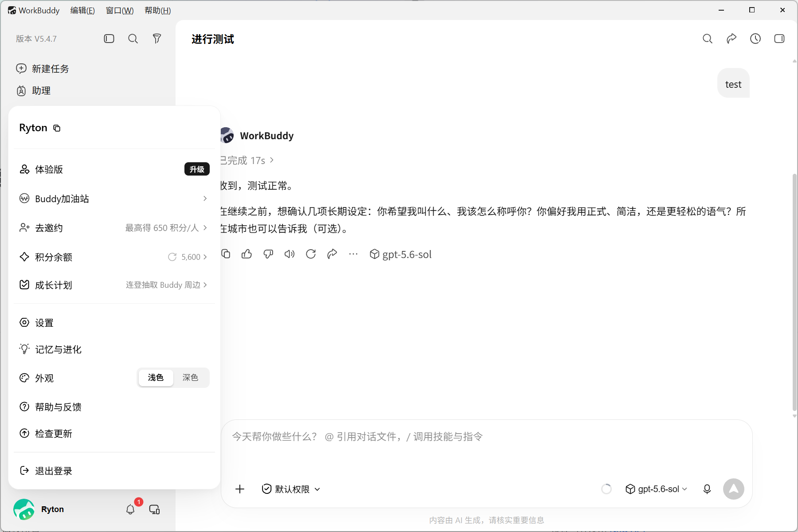This screenshot has height=532, width=798.
Task: Click the loading spinner near model selector
Action: [x=606, y=489]
